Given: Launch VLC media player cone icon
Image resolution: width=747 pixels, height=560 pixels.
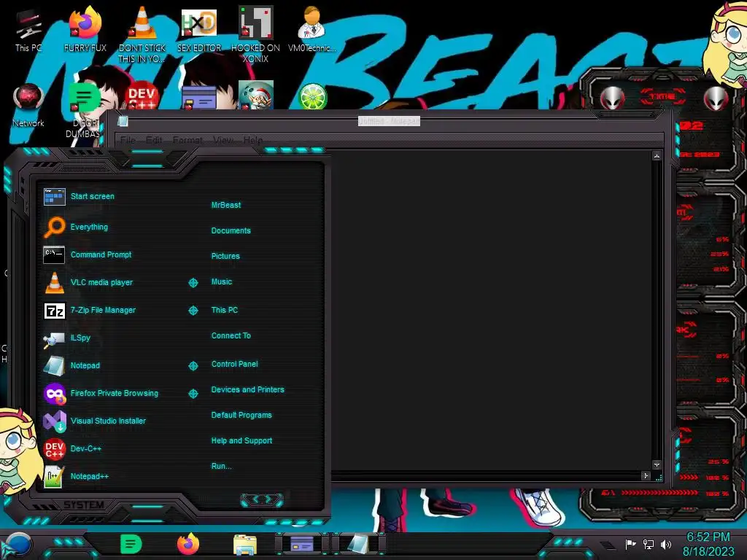Looking at the screenshot, I should (54, 282).
